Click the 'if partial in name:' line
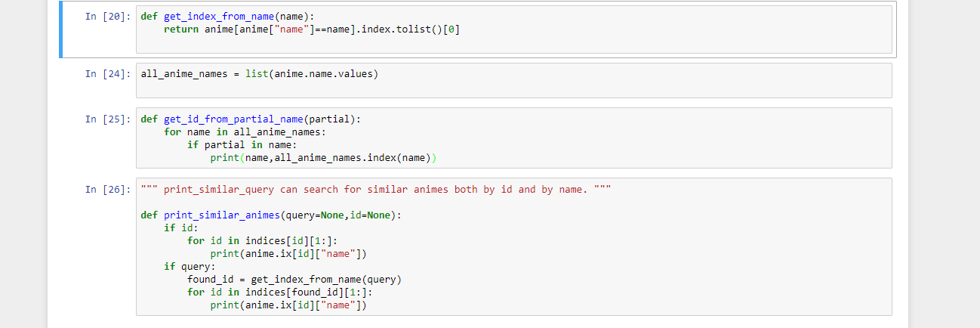The height and width of the screenshot is (328, 980). [242, 144]
